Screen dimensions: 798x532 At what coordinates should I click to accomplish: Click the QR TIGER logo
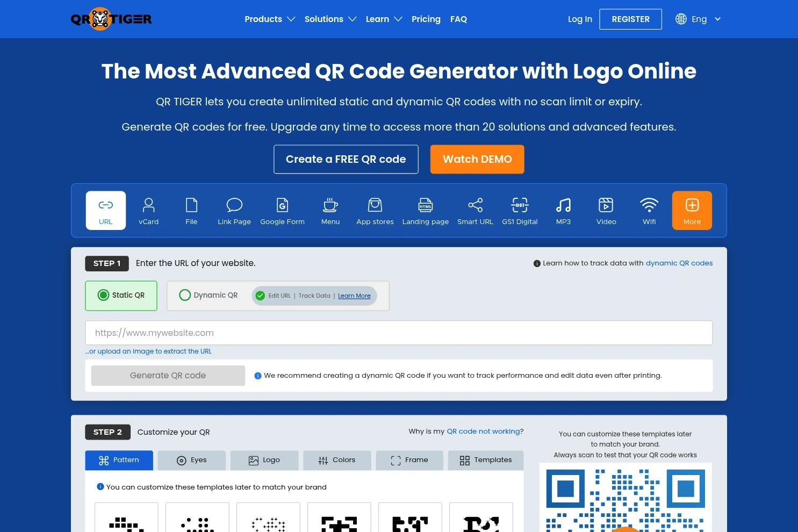point(111,19)
